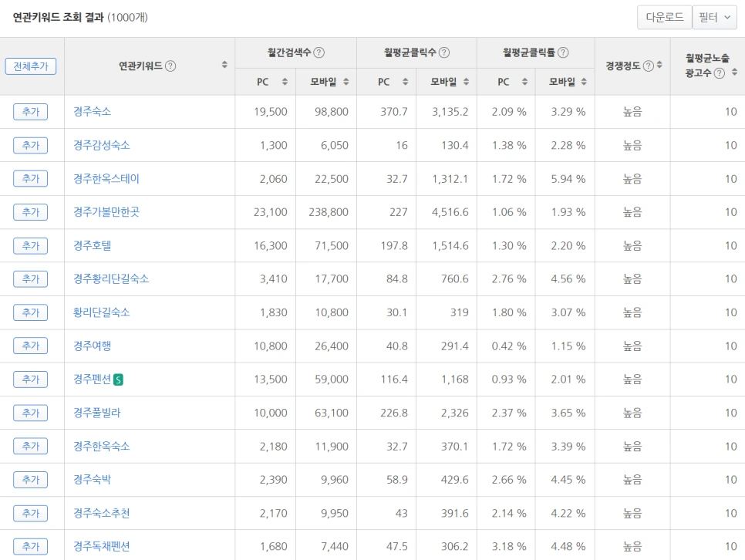The image size is (745, 560).
Task: Select mobile clicks value 3,135.2
Action: coord(450,112)
